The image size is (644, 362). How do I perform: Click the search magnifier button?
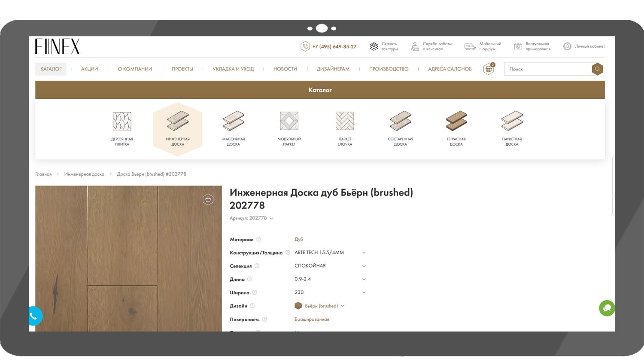[597, 69]
